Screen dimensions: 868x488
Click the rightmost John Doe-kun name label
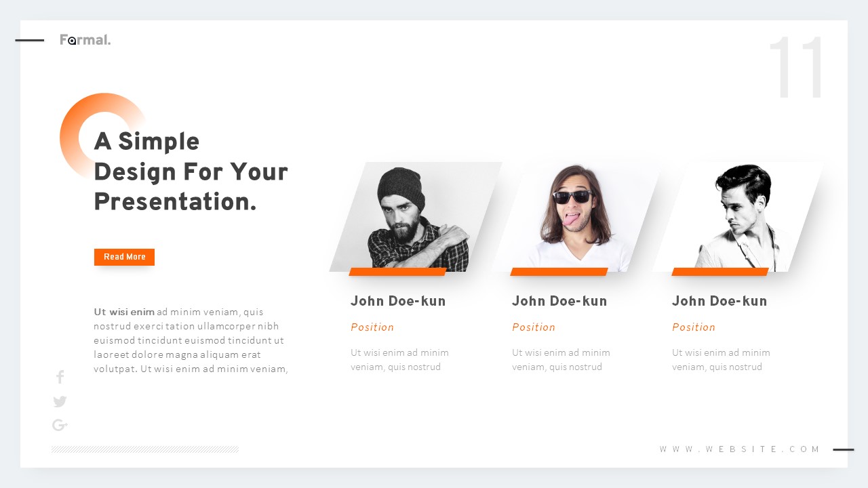[x=719, y=301]
